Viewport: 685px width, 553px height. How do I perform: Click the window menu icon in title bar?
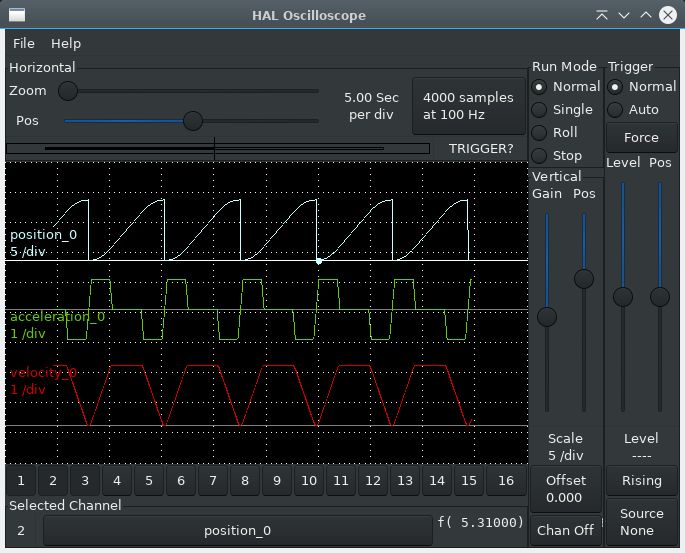17,15
